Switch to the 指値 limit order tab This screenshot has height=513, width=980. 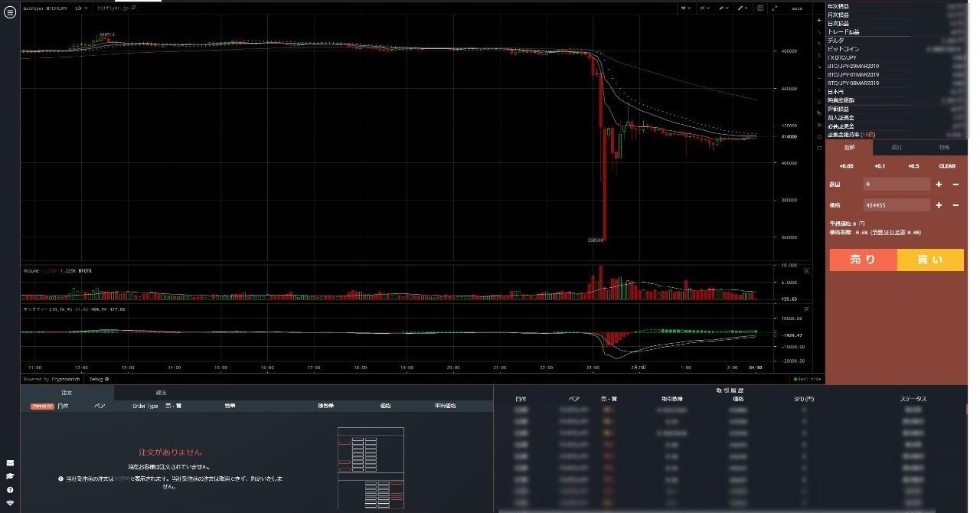(849, 147)
